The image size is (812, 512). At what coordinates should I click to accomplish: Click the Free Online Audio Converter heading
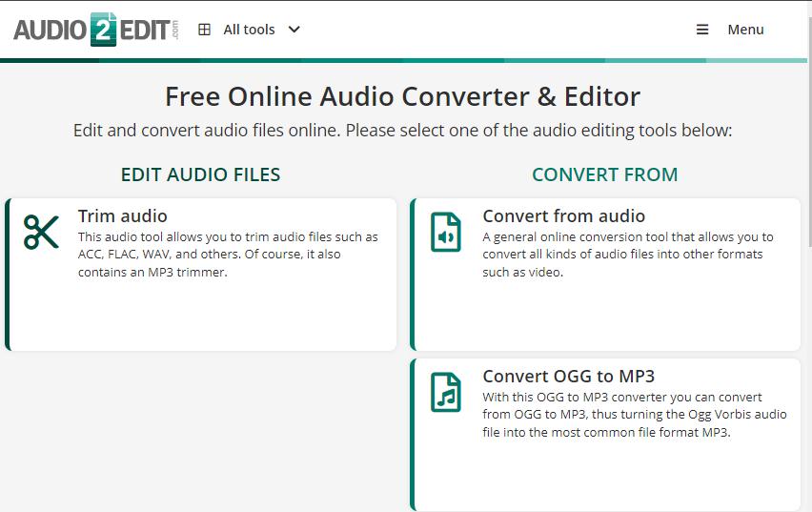coord(403,96)
